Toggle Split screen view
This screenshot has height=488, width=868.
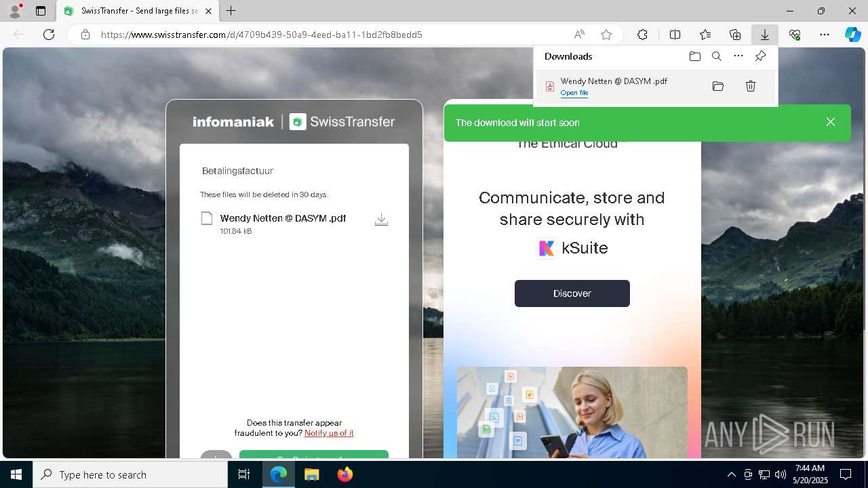(675, 35)
